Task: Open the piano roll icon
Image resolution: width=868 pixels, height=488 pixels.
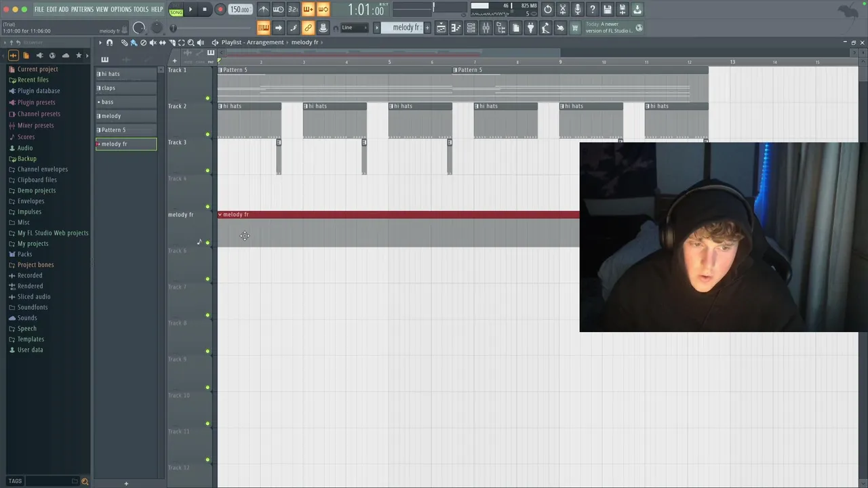Action: point(456,28)
